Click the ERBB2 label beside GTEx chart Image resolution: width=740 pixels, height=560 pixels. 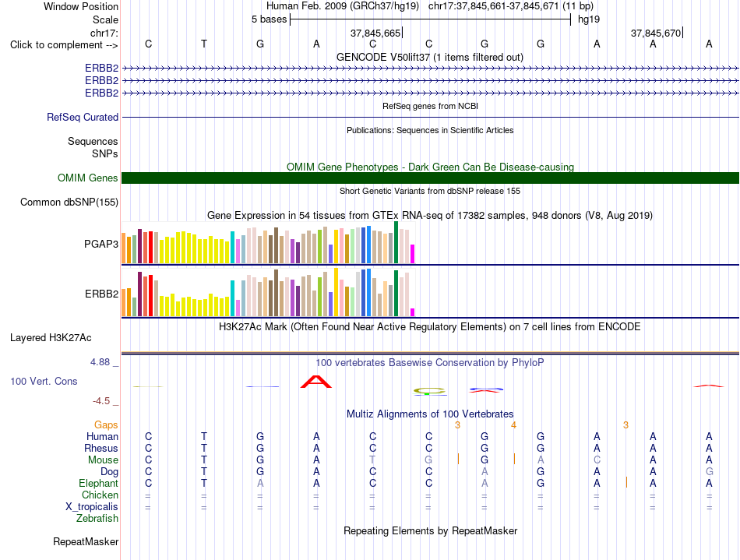(x=101, y=294)
